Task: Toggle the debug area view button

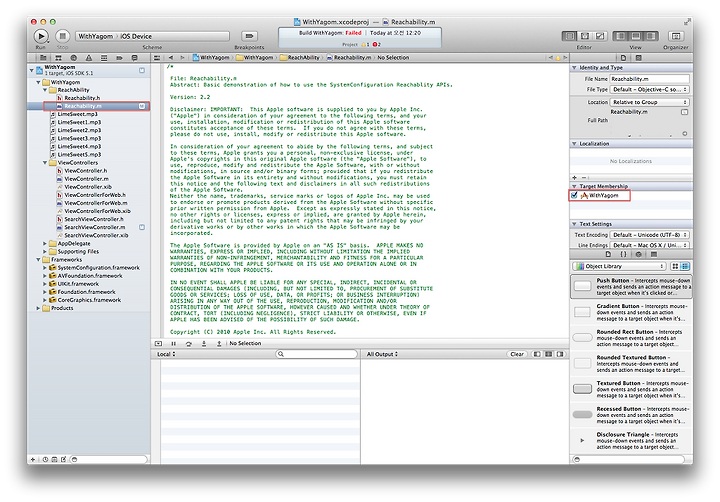Action: coord(636,36)
